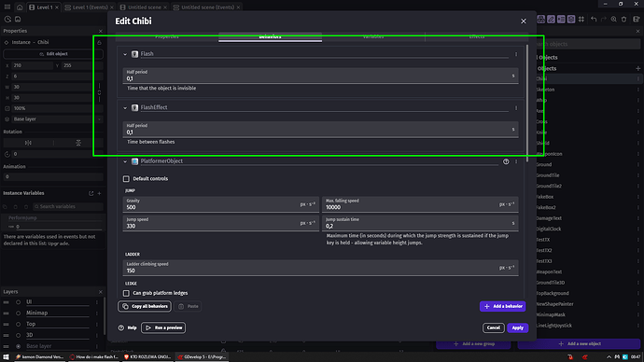Collapse the Flash behavior section
Viewport: 644px width, 362px height.
pyautogui.click(x=125, y=54)
